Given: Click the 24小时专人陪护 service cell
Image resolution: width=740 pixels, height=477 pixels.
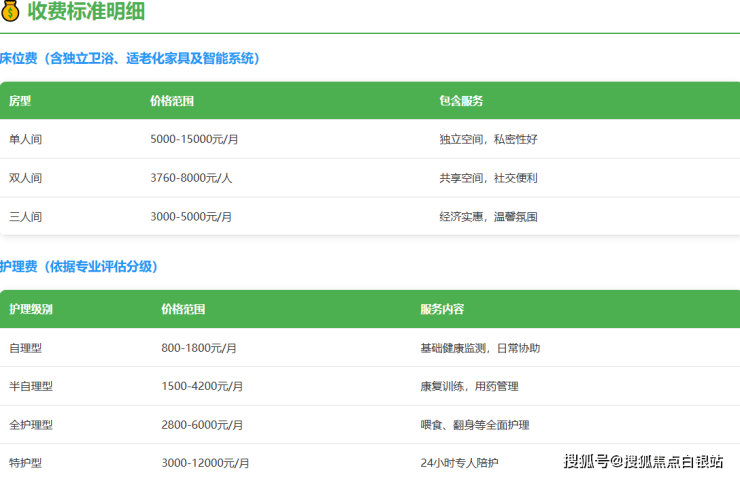Looking at the screenshot, I should (x=459, y=463).
